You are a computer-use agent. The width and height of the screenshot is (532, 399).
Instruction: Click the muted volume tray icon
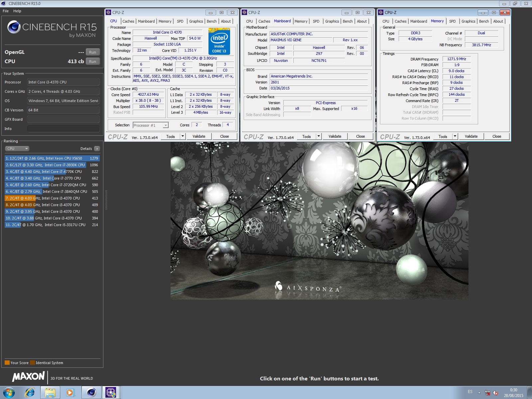click(x=495, y=393)
